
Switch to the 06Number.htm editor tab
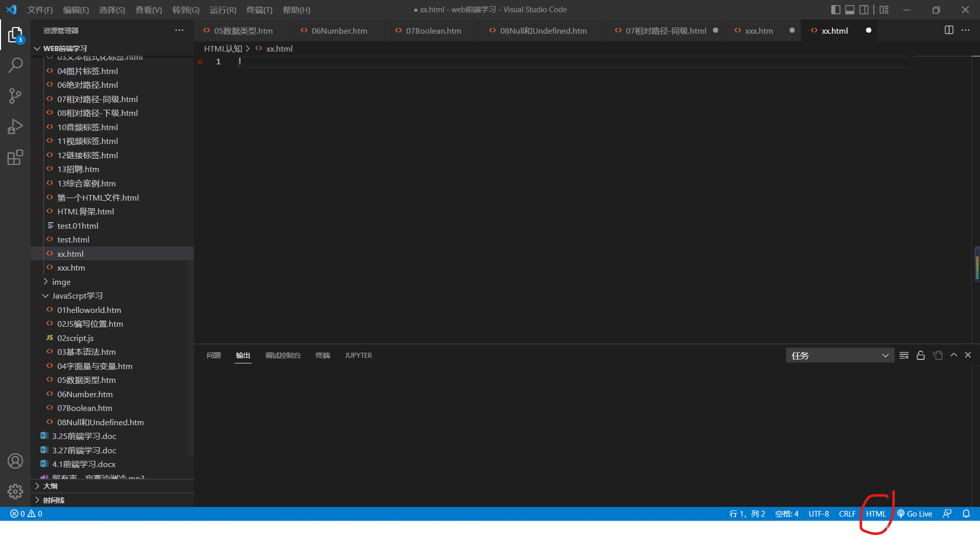[x=339, y=31]
